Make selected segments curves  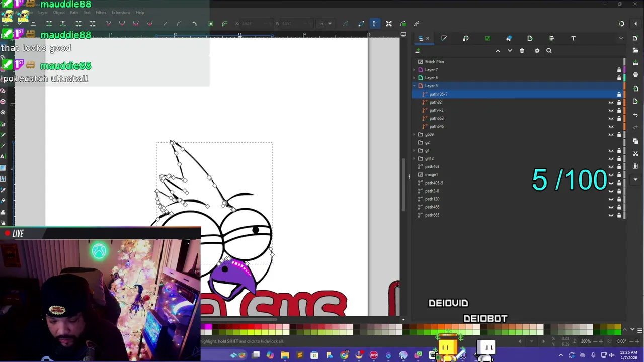tap(179, 24)
